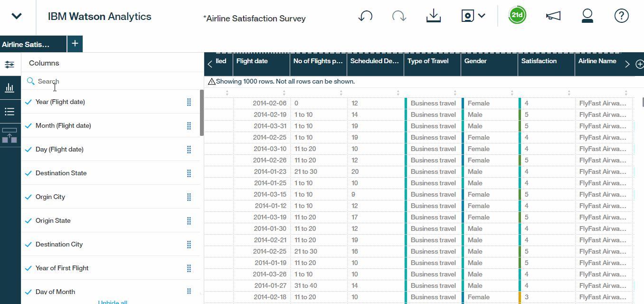
Task: Select the bar chart sidebar icon
Action: click(9, 88)
